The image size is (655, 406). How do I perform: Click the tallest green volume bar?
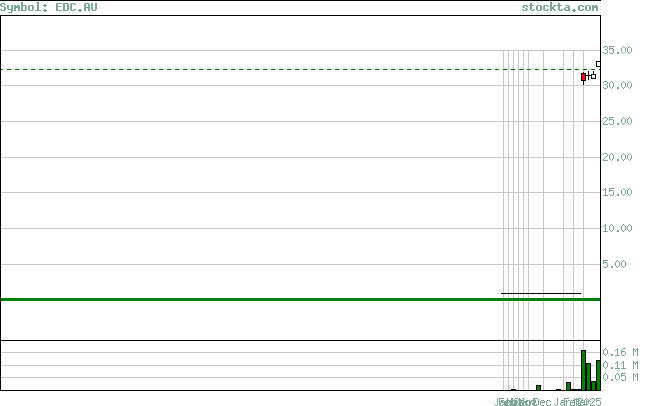584,370
